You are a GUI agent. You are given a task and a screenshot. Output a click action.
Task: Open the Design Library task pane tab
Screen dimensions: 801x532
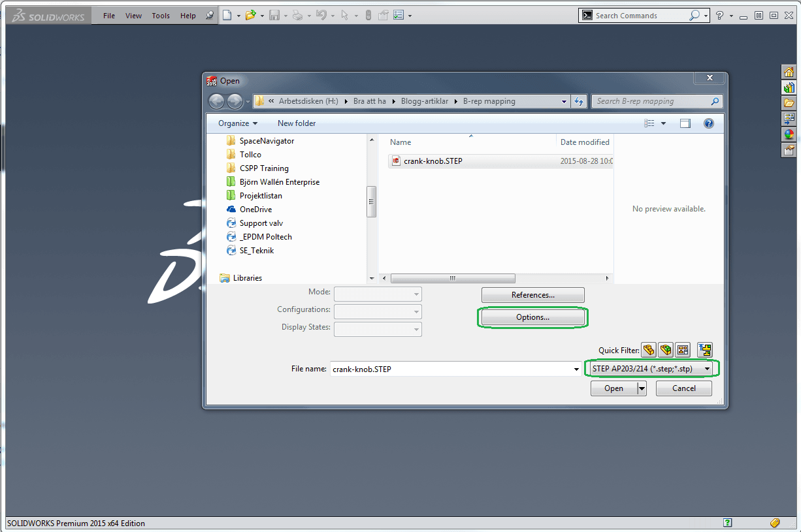(x=789, y=87)
